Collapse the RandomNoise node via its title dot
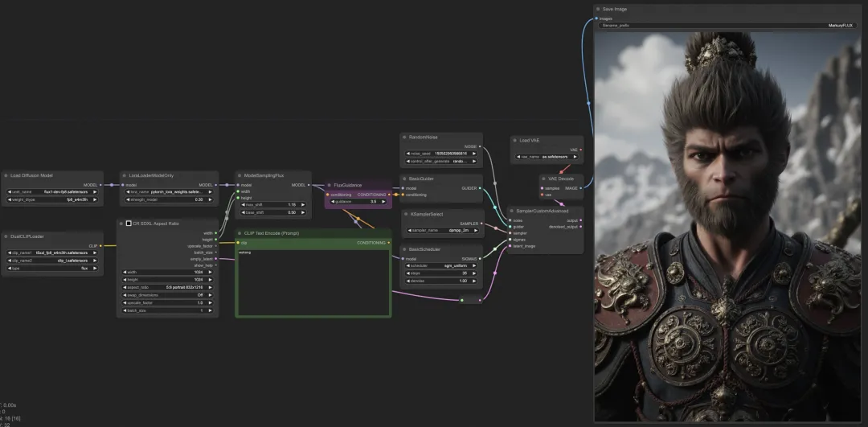 pyautogui.click(x=404, y=137)
